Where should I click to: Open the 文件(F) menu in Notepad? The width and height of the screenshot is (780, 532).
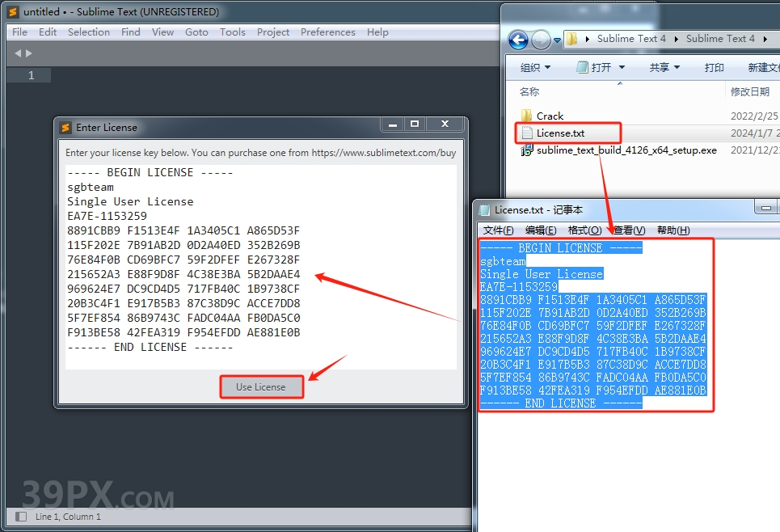pos(499,230)
